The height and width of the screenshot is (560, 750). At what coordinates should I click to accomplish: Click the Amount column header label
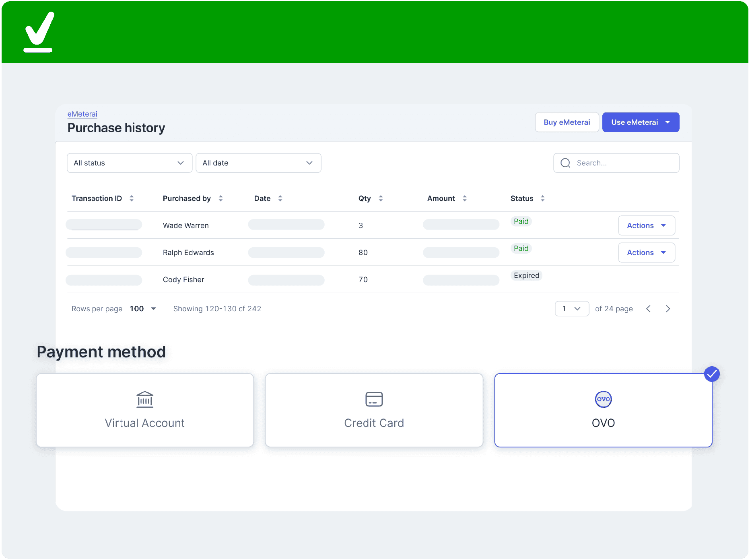441,198
